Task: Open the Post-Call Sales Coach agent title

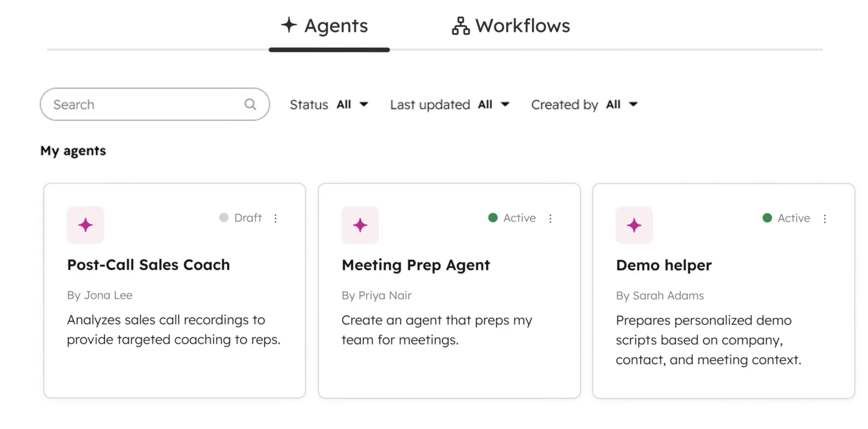Action: [x=149, y=265]
